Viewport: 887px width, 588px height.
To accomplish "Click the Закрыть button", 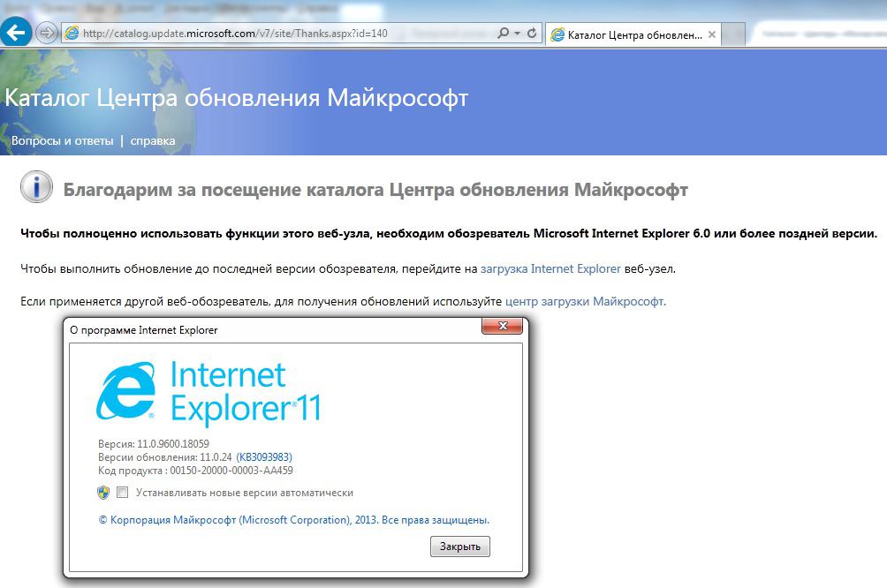I will coord(460,547).
